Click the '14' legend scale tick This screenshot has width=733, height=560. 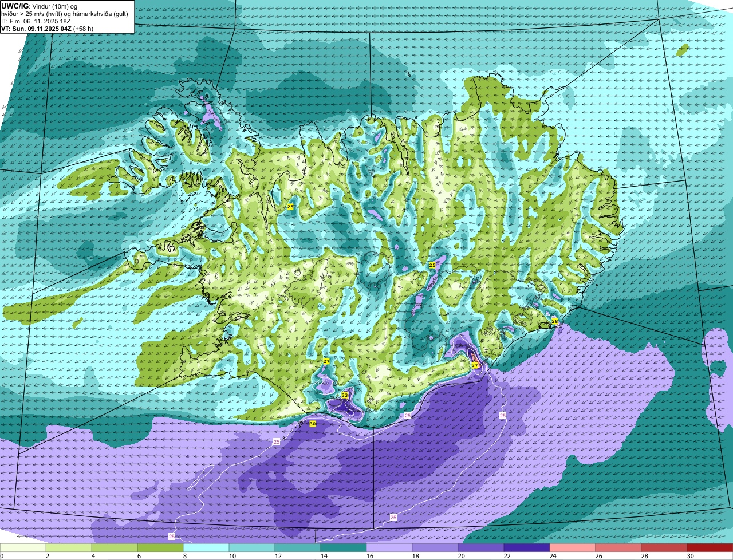324,556
